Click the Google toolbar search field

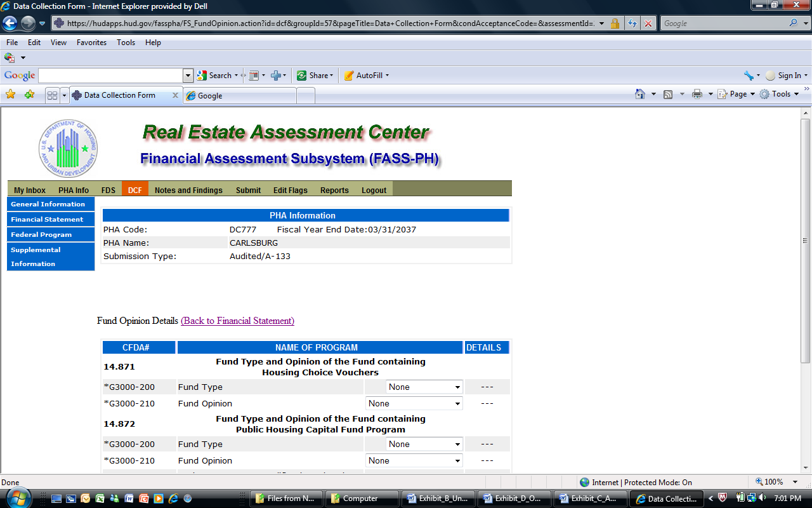tap(110, 76)
